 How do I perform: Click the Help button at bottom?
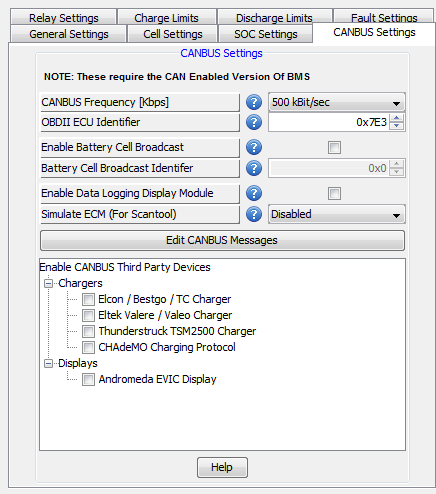click(222, 467)
